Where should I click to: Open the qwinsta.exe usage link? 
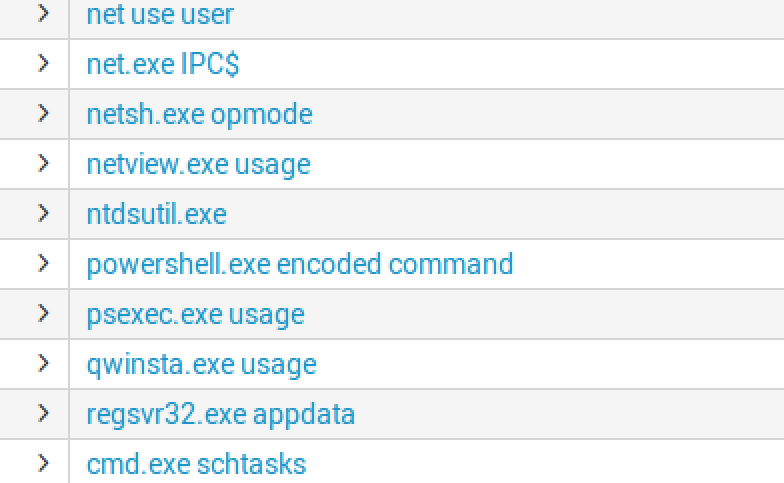pos(201,364)
